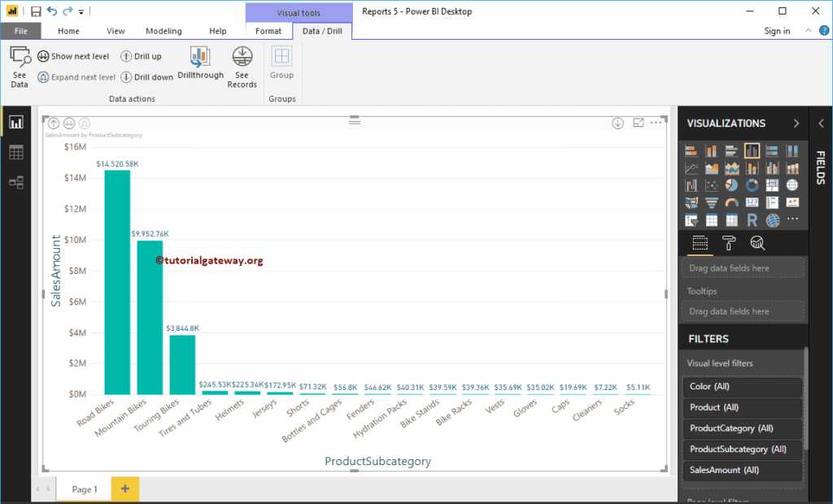Open the chart's more options ellipsis
The height and width of the screenshot is (504, 833).
tap(656, 123)
